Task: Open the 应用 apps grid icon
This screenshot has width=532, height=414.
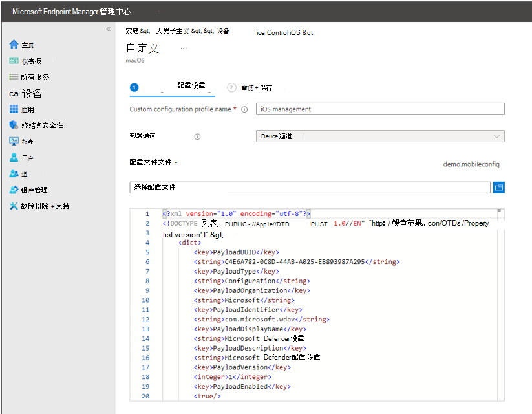Action: point(14,109)
